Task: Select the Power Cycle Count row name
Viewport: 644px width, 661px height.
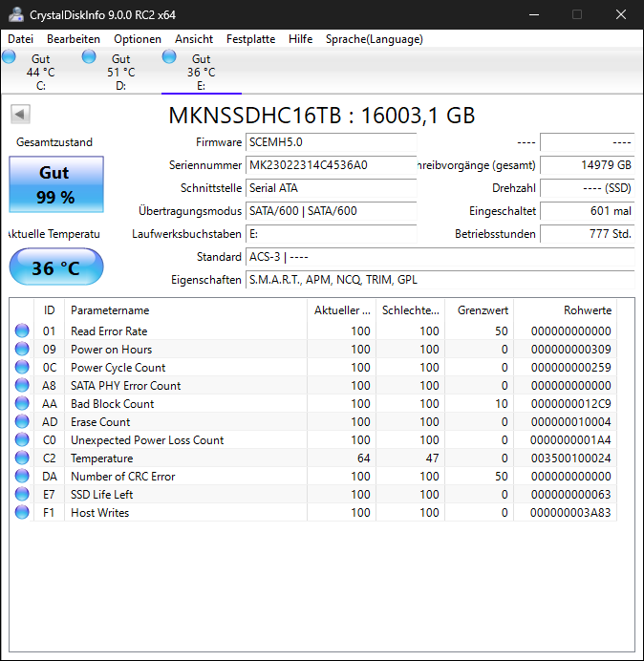Action: point(118,368)
